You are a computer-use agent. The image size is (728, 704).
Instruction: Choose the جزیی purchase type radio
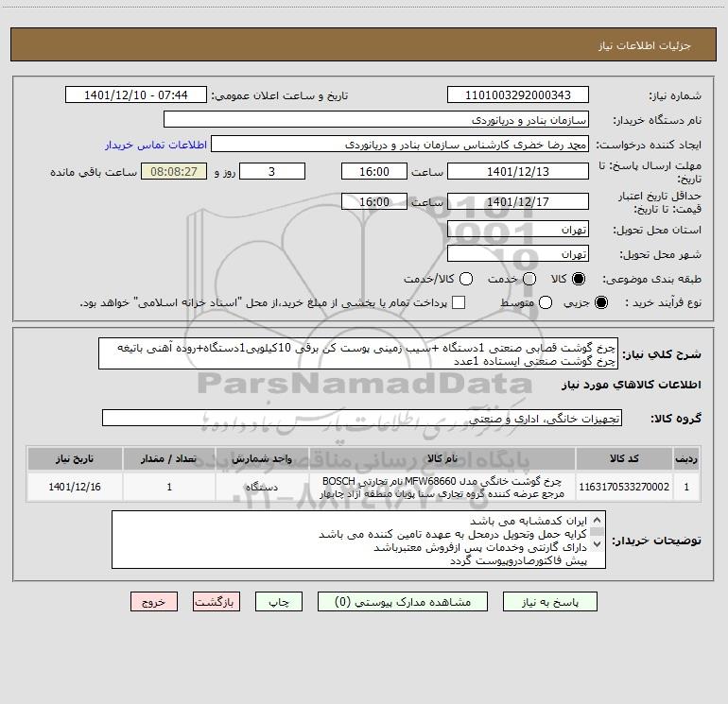tap(600, 302)
